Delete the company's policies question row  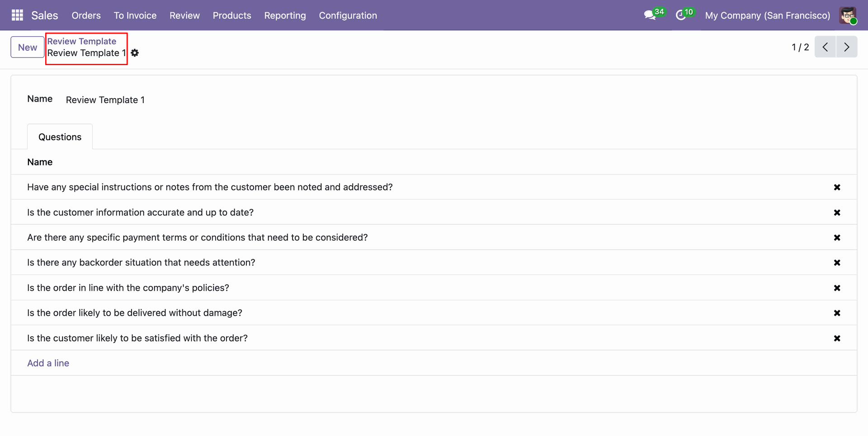pyautogui.click(x=837, y=288)
